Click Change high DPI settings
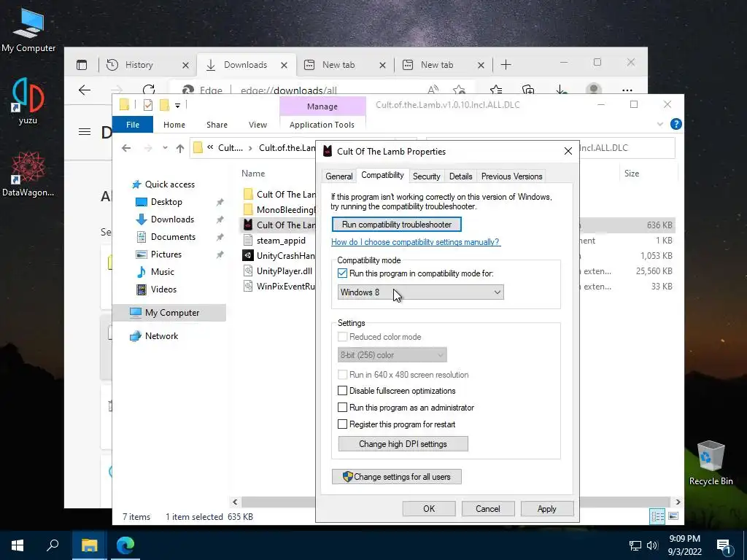 (403, 444)
